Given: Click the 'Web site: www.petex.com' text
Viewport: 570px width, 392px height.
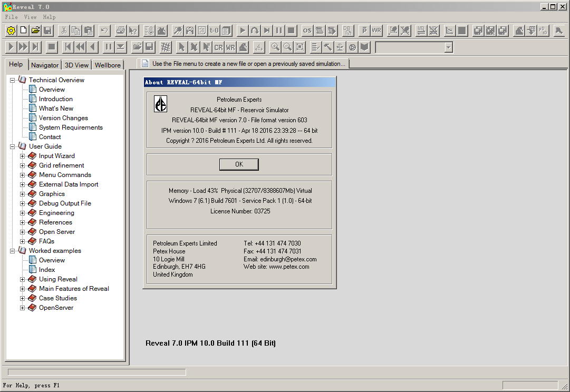Looking at the screenshot, I should (x=276, y=267).
